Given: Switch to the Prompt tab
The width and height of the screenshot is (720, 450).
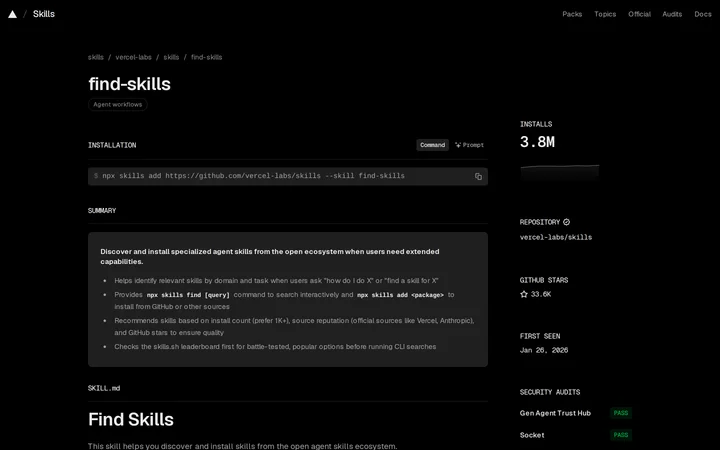Looking at the screenshot, I should click(469, 145).
